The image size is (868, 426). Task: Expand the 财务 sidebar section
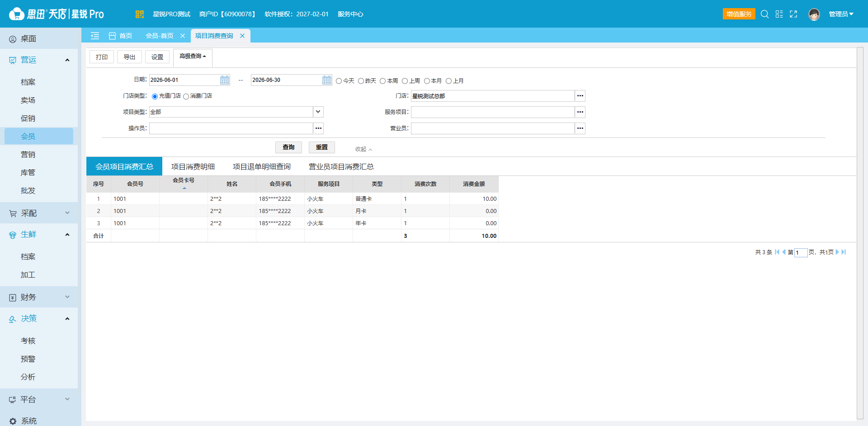[67, 297]
